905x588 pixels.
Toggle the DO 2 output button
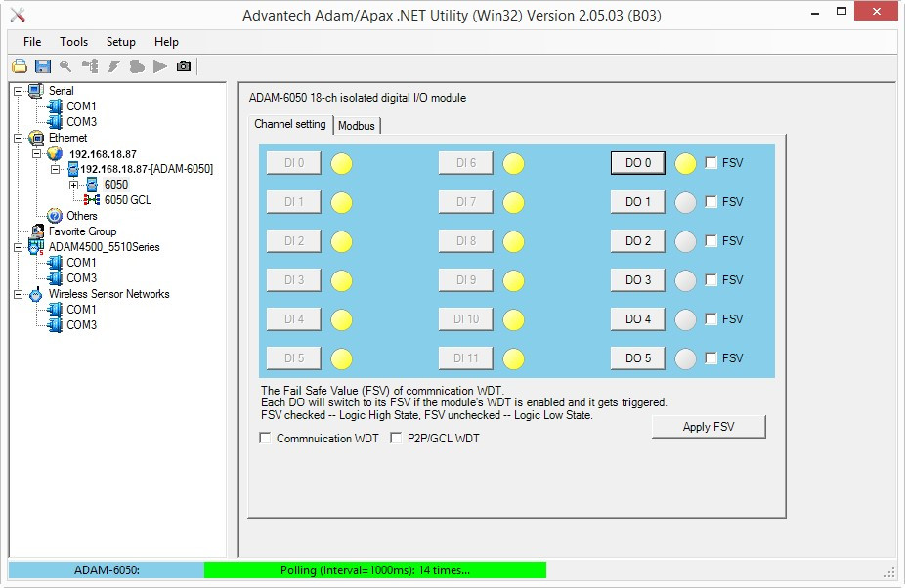638,241
